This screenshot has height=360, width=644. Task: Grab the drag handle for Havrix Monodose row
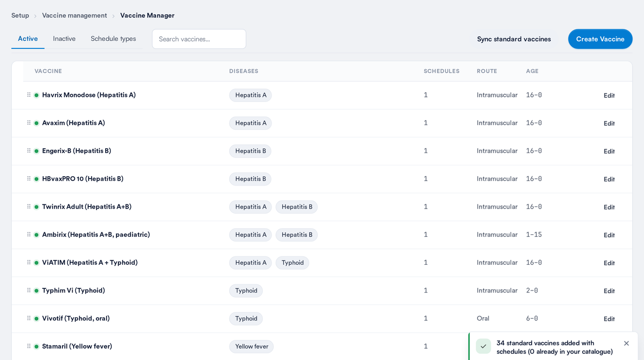coord(29,95)
